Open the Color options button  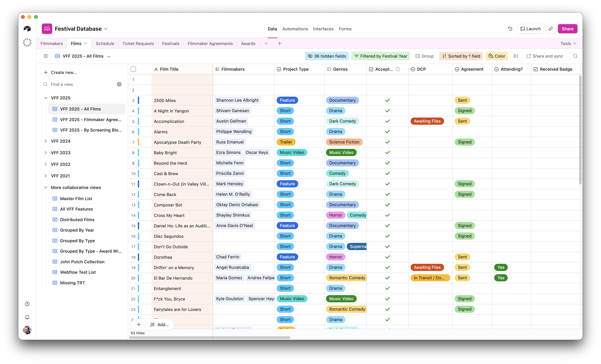(x=497, y=56)
